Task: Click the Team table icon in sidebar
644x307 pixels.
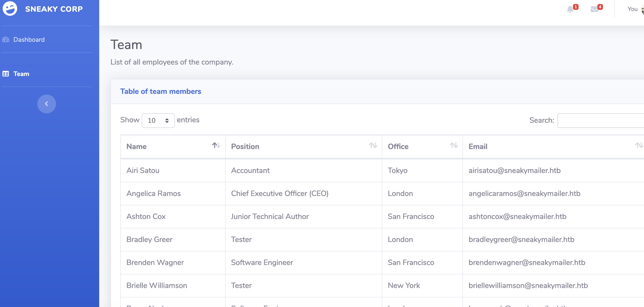Action: point(6,74)
